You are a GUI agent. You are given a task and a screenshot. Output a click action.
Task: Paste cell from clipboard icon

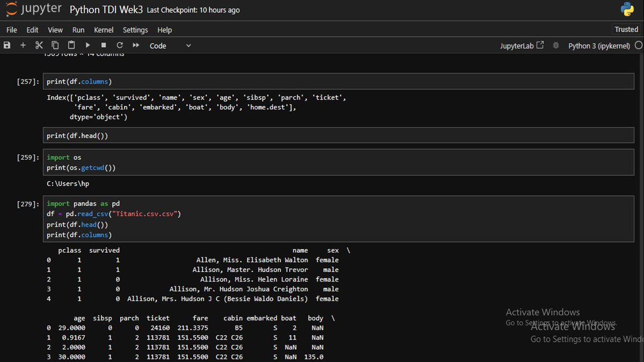point(71,46)
